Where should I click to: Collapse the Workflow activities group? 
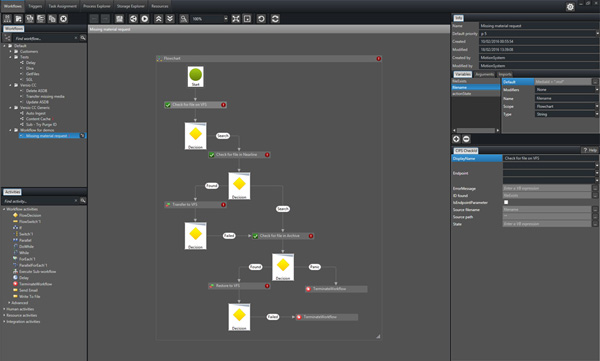(4, 209)
